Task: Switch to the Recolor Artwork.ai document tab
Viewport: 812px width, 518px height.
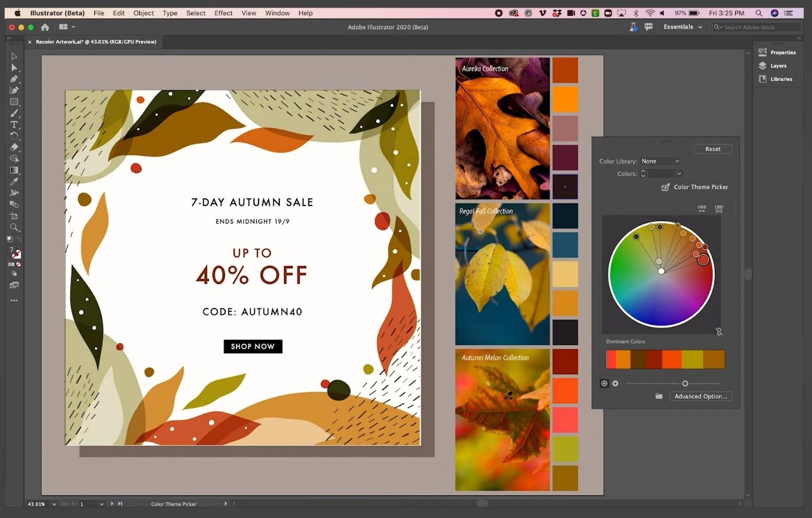Action: pyautogui.click(x=95, y=41)
